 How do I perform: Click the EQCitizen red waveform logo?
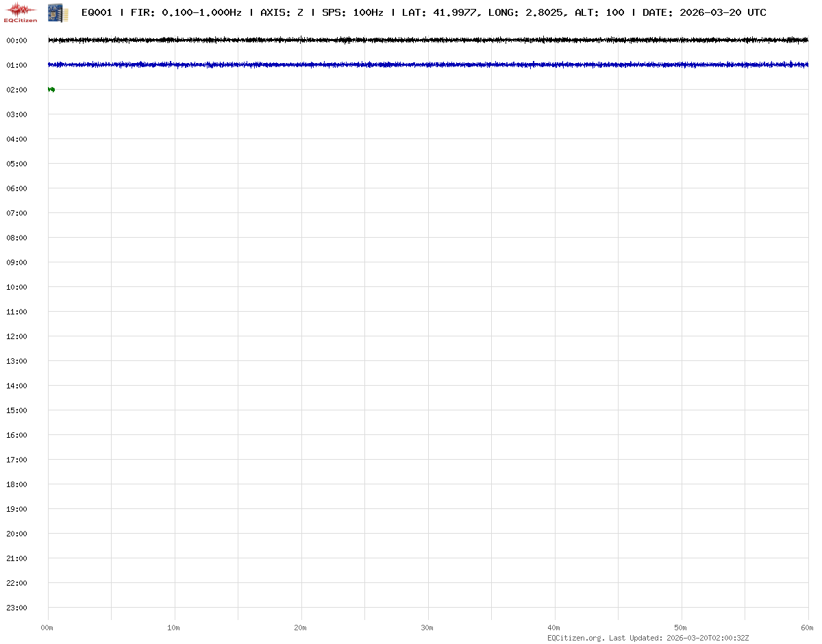(21, 12)
